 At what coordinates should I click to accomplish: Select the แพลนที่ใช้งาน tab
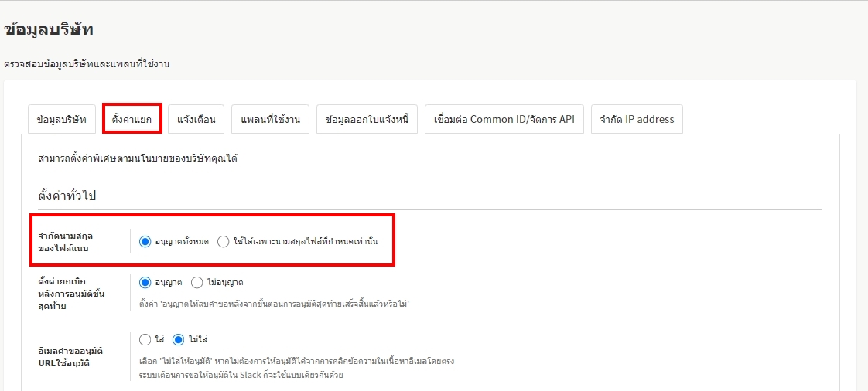click(x=270, y=120)
